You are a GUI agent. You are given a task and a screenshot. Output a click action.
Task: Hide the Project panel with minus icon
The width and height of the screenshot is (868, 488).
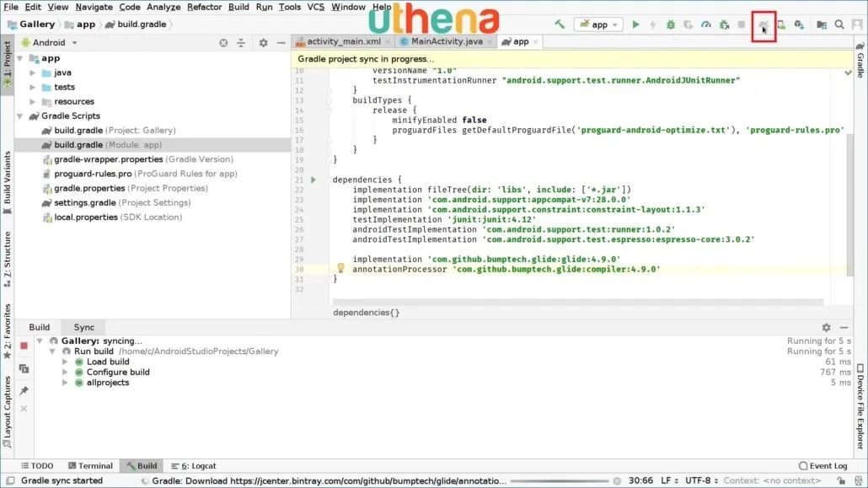(281, 43)
